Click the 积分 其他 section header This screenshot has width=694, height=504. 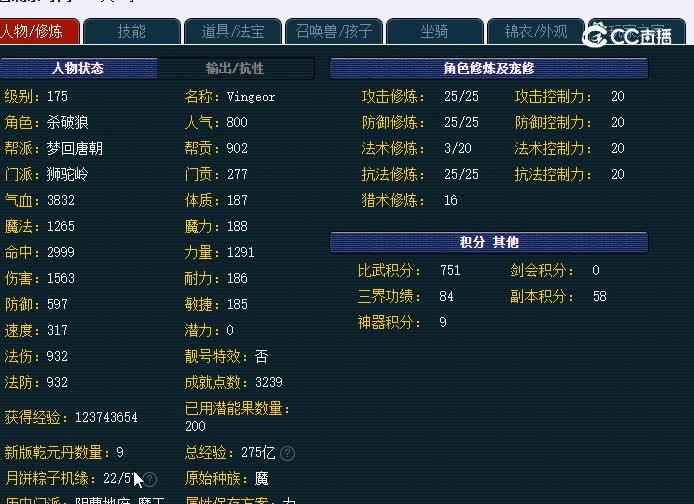[489, 242]
